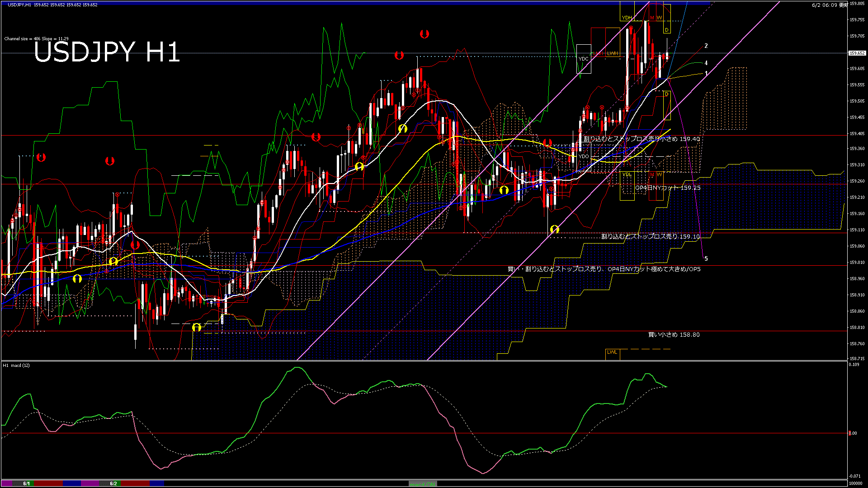Click projection line label 1
Viewport: 868px width, 488px height.
pos(706,73)
